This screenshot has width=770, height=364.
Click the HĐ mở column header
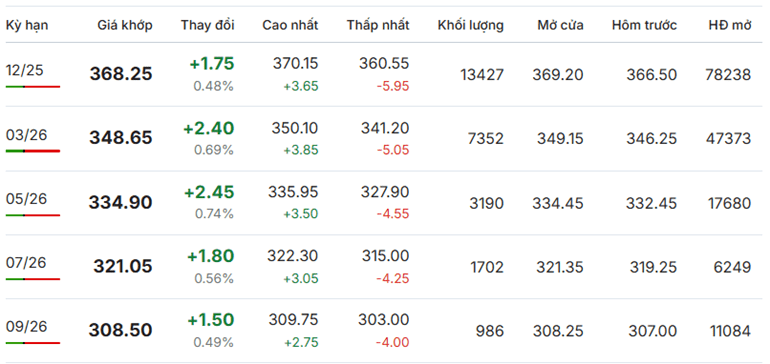point(730,26)
